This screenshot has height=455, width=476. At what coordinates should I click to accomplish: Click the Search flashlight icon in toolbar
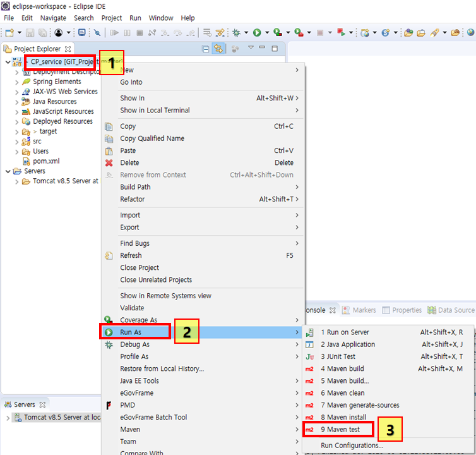pos(435,32)
